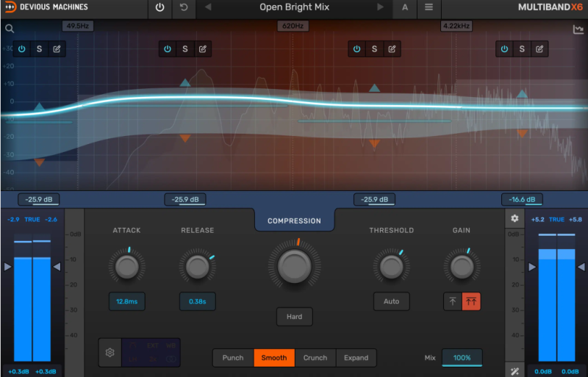Screen dimensions: 588x377
Task: Click the COMPRESSION tab header
Action: tap(295, 221)
